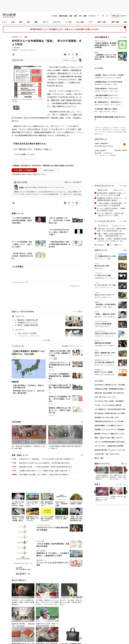129x644 pixels.
Task: Click もっと見る beside ソーシャルランキング
Action: pyautogui.click(x=123, y=221)
